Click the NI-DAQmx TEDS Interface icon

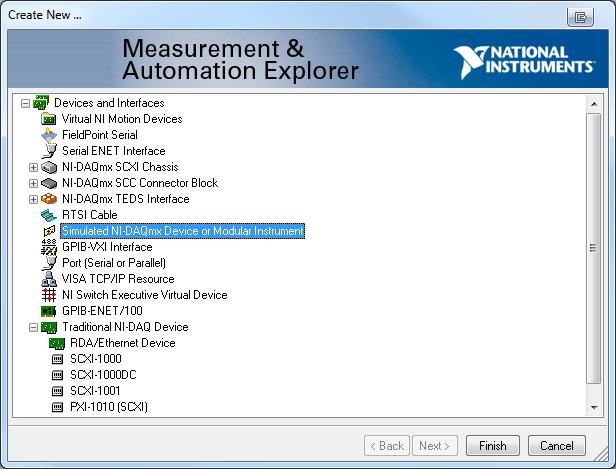49,199
